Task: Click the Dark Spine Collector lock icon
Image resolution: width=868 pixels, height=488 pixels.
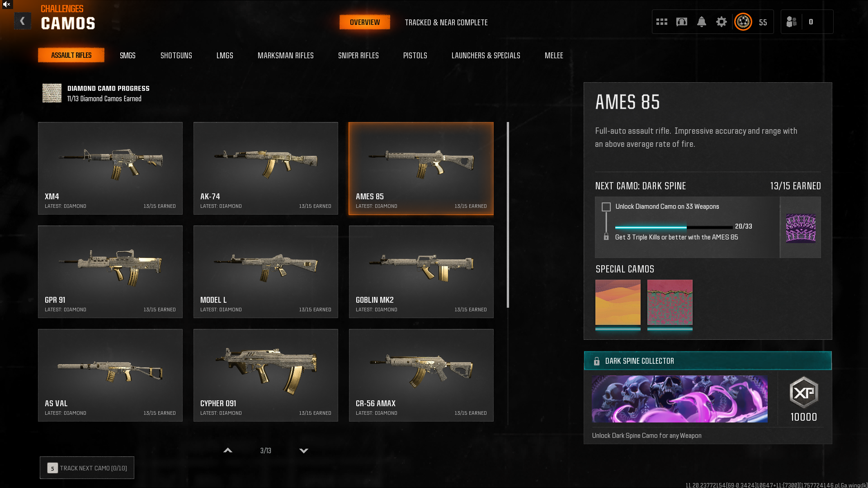Action: (597, 361)
